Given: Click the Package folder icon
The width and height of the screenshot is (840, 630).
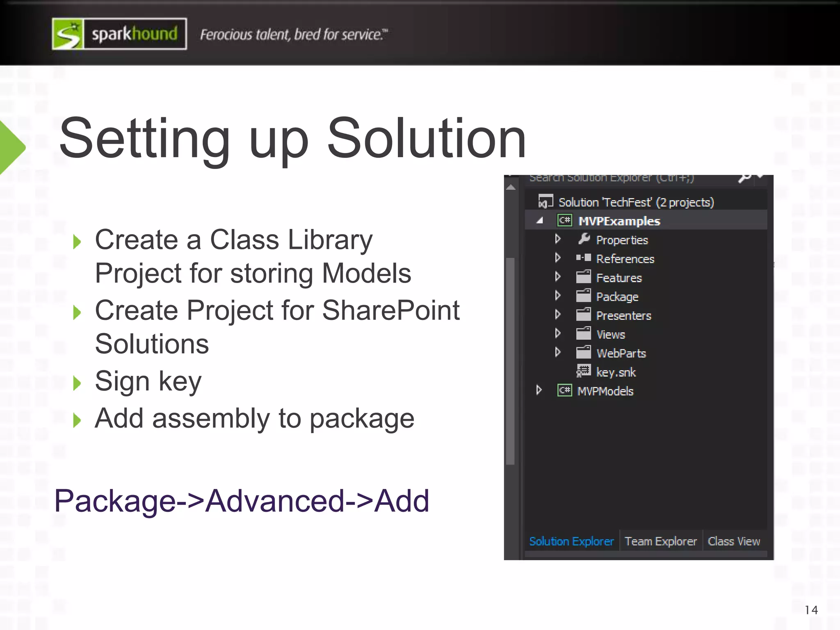Looking at the screenshot, I should click(x=583, y=296).
